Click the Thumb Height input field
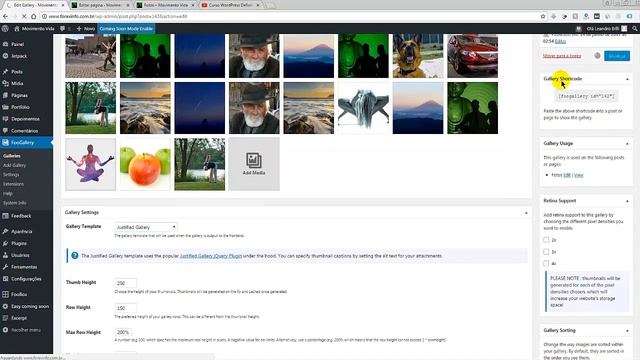 [126, 283]
